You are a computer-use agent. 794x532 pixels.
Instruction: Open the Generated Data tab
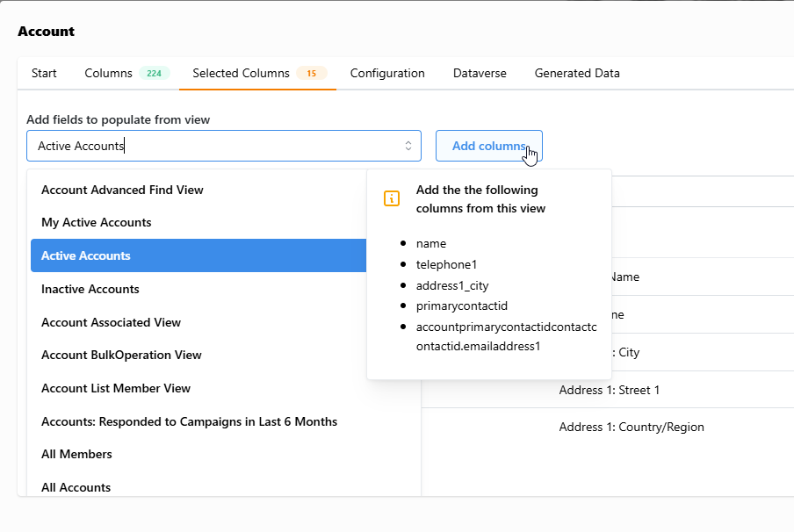(577, 74)
